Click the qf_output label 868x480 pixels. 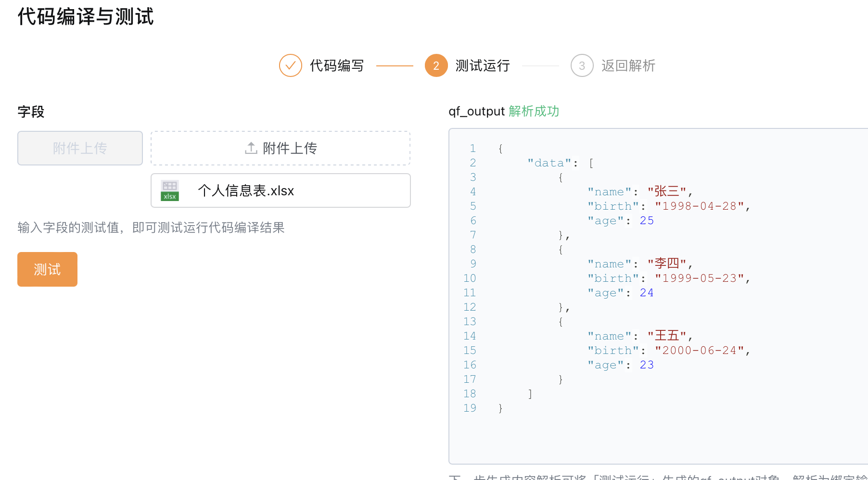[x=476, y=111]
